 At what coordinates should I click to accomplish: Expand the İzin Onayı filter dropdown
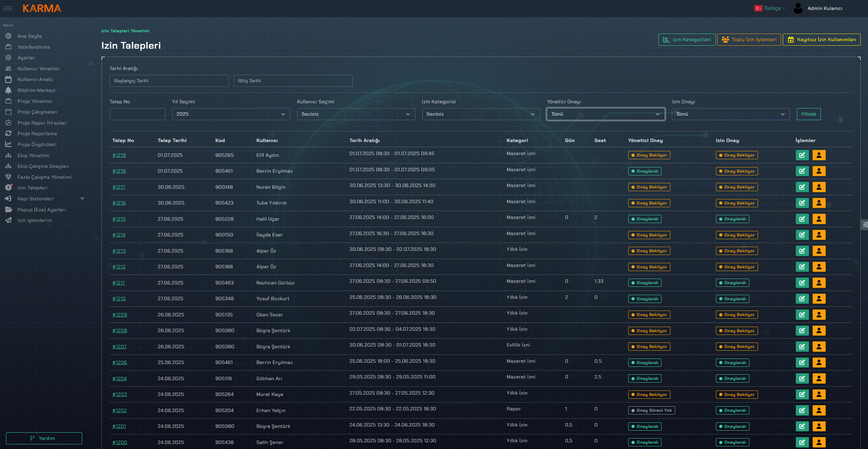pos(730,114)
